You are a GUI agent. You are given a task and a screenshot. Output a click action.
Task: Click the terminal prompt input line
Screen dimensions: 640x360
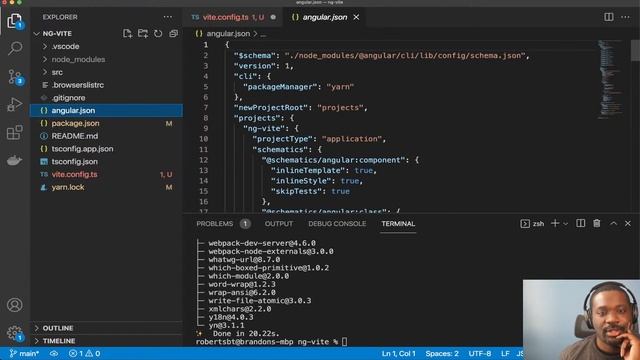click(271, 342)
